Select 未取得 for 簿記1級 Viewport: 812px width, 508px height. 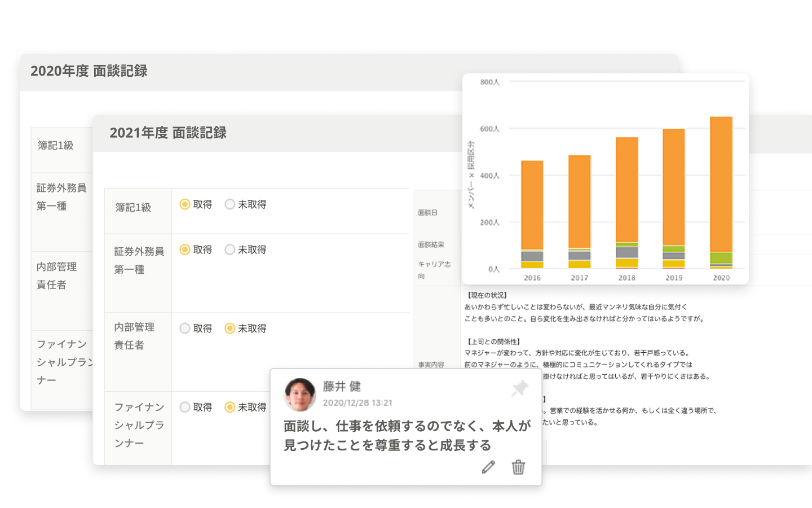pos(230,204)
